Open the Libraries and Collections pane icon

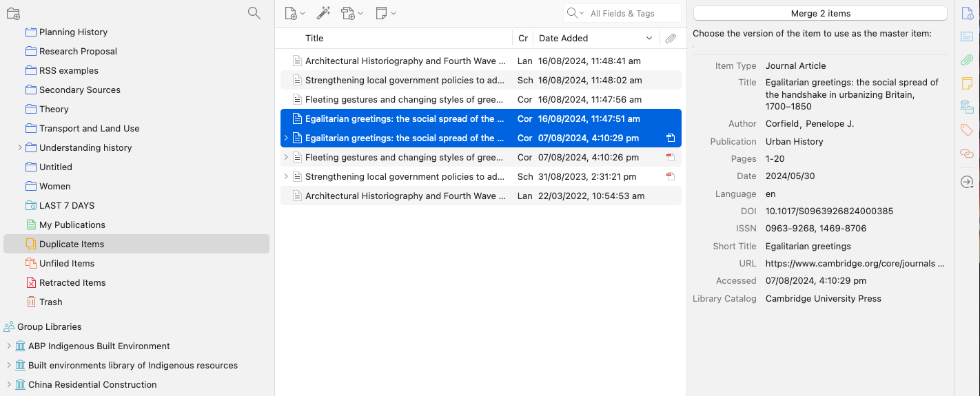coord(967,107)
